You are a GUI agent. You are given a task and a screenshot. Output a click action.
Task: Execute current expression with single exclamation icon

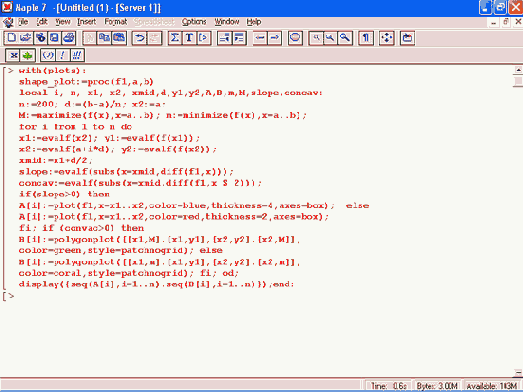point(62,55)
